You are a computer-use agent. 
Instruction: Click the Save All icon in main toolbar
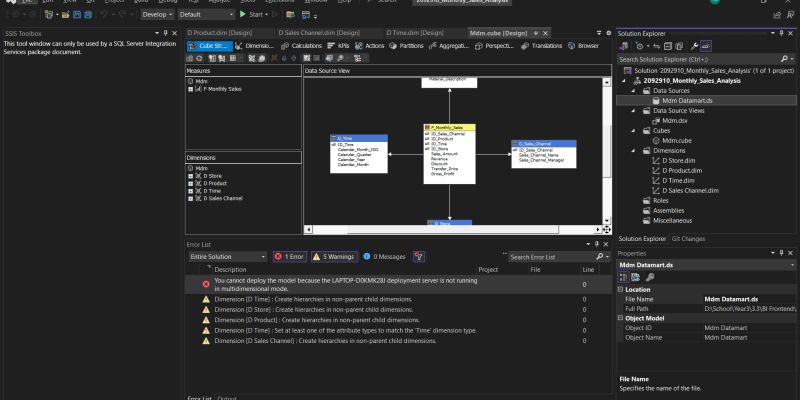88,15
